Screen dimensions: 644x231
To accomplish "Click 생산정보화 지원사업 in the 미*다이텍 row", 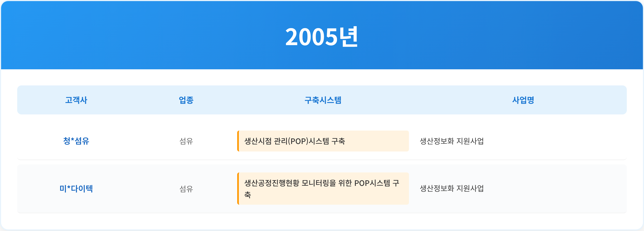I will tap(452, 188).
